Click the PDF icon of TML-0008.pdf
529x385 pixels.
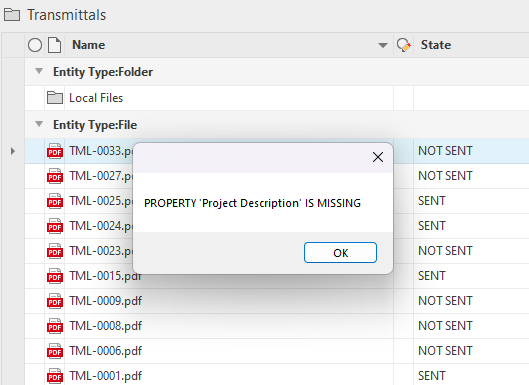tap(55, 326)
